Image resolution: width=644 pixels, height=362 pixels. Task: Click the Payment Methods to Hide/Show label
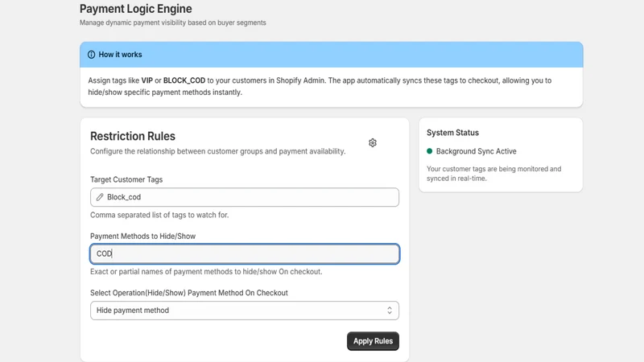pos(143,236)
